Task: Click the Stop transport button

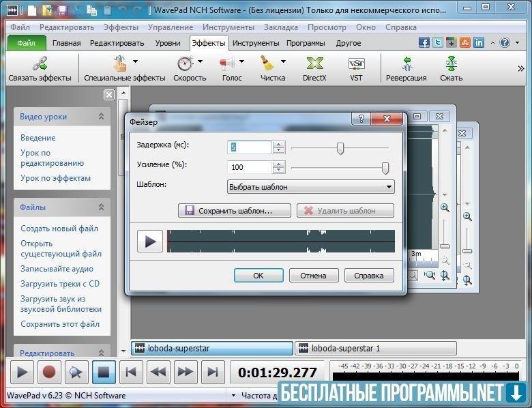Action: [104, 373]
